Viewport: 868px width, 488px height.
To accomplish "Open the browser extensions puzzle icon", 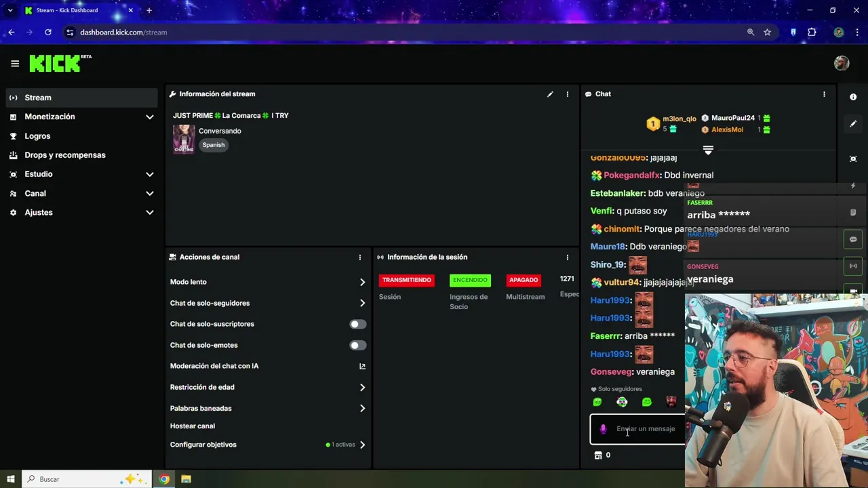I will [812, 32].
